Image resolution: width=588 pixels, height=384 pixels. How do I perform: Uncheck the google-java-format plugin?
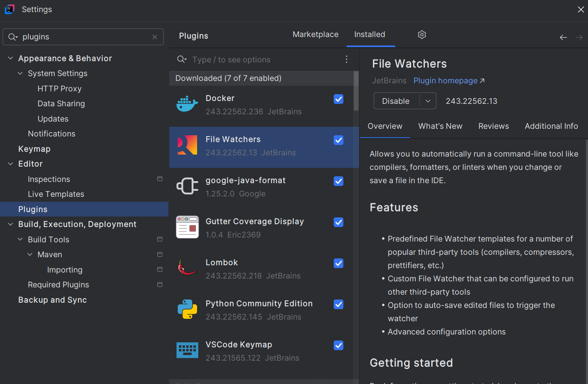pos(339,181)
